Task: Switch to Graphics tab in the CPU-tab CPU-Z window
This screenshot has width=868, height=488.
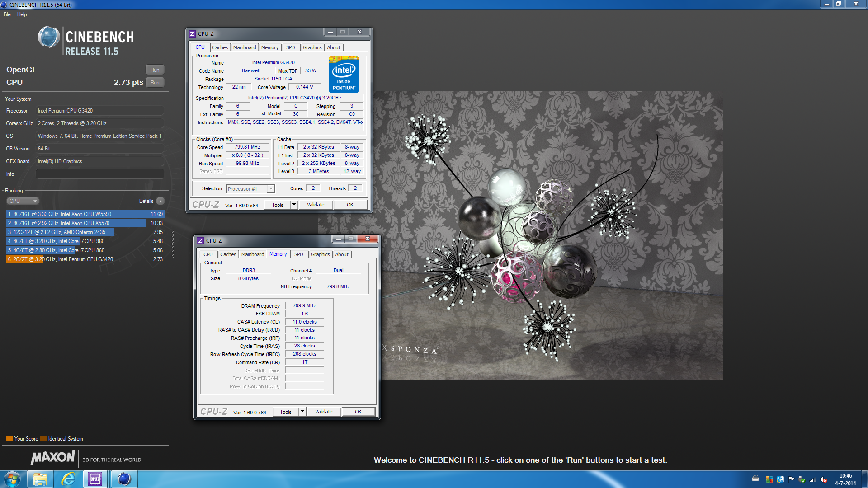Action: click(312, 47)
